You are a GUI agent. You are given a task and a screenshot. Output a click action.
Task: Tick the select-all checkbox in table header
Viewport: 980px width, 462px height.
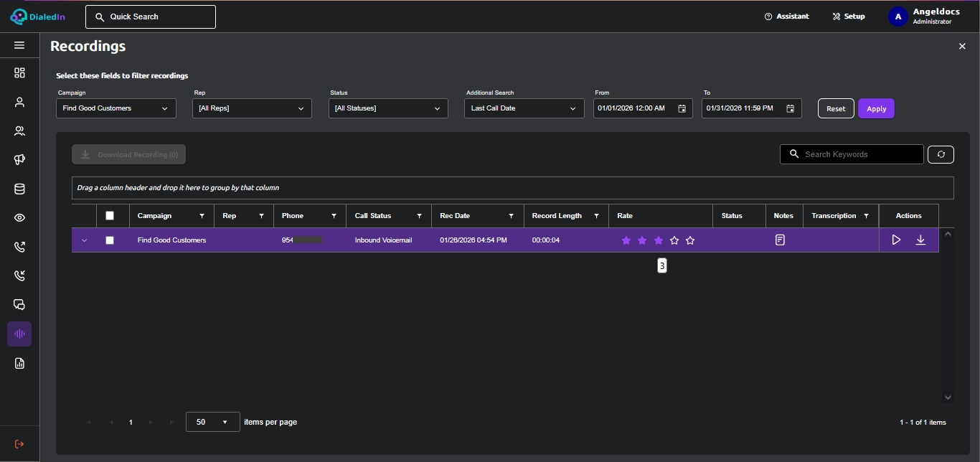[110, 216]
